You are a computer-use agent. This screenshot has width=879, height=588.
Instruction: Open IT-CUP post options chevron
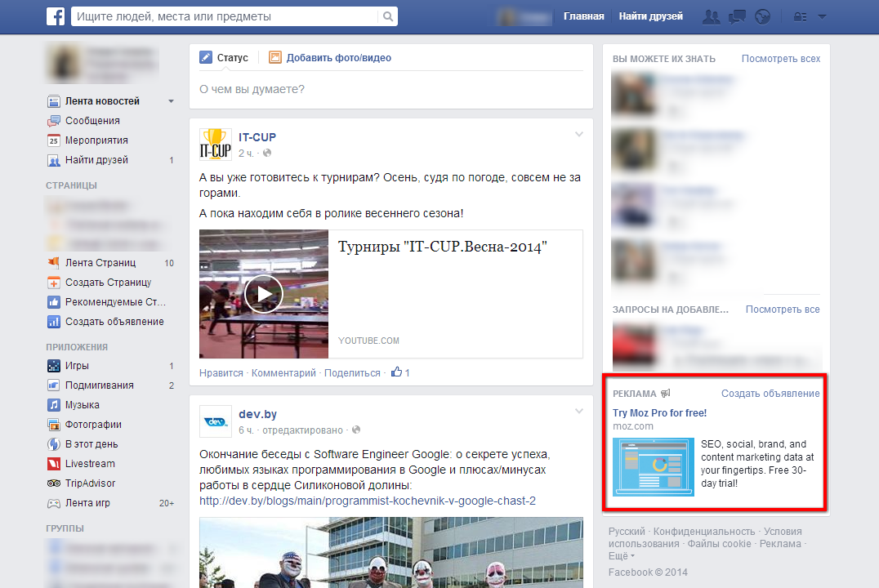tap(579, 135)
